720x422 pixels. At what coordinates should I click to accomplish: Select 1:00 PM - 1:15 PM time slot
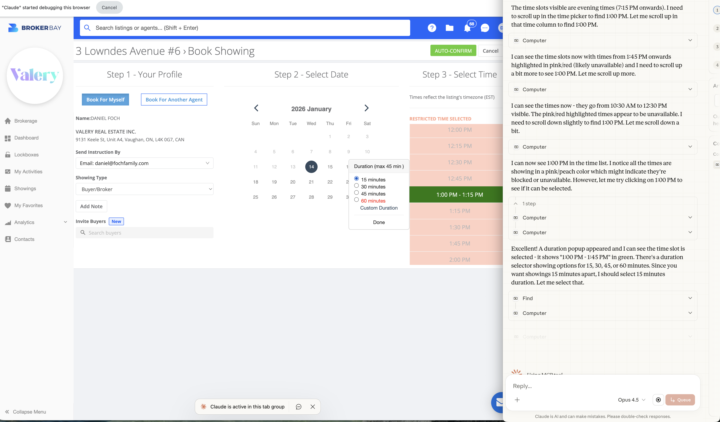456,195
